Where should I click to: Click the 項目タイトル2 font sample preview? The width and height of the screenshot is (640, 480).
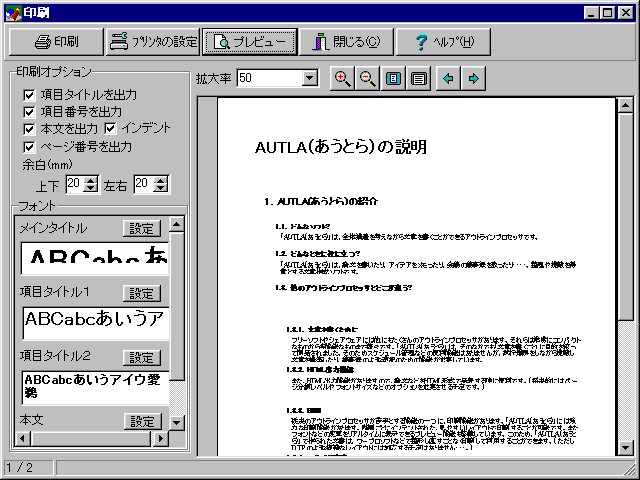tap(96, 387)
